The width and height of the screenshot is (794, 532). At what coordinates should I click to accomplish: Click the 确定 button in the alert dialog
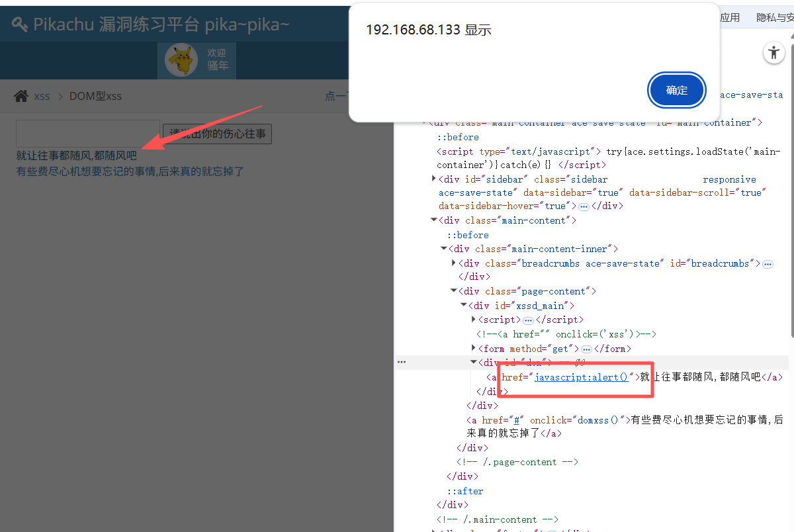click(x=677, y=90)
